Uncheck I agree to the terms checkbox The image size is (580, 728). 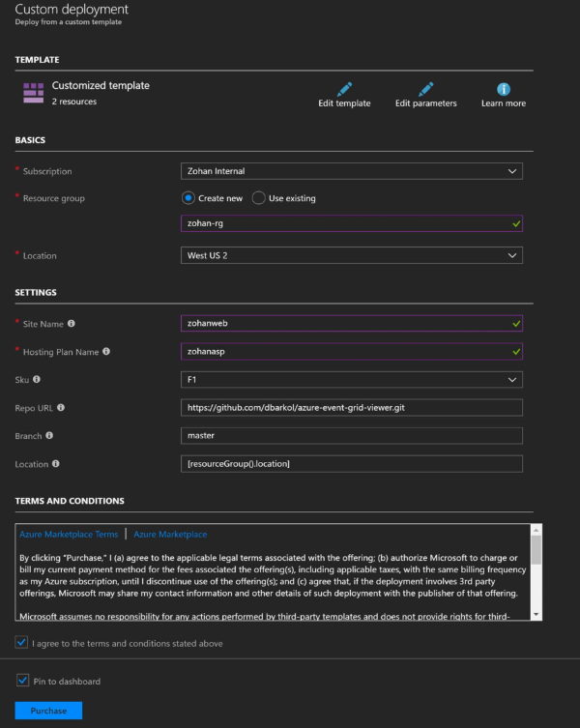pos(21,643)
